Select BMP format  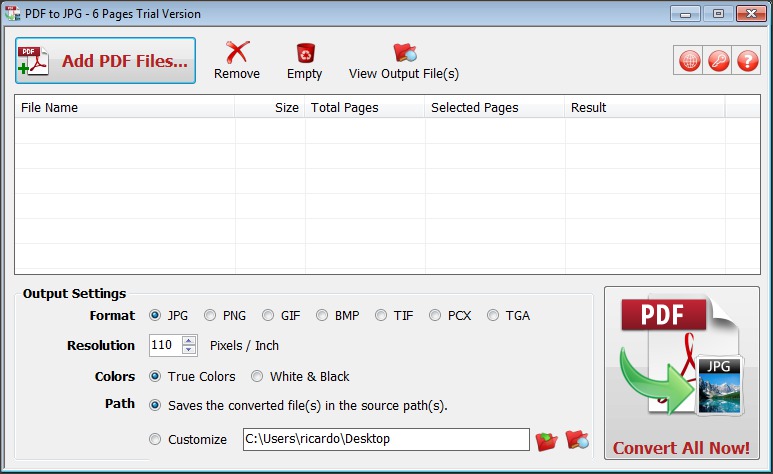click(338, 315)
